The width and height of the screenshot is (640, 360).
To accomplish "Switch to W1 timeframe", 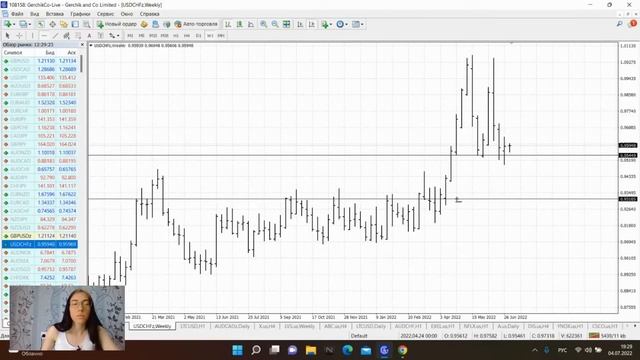I will [x=210, y=36].
